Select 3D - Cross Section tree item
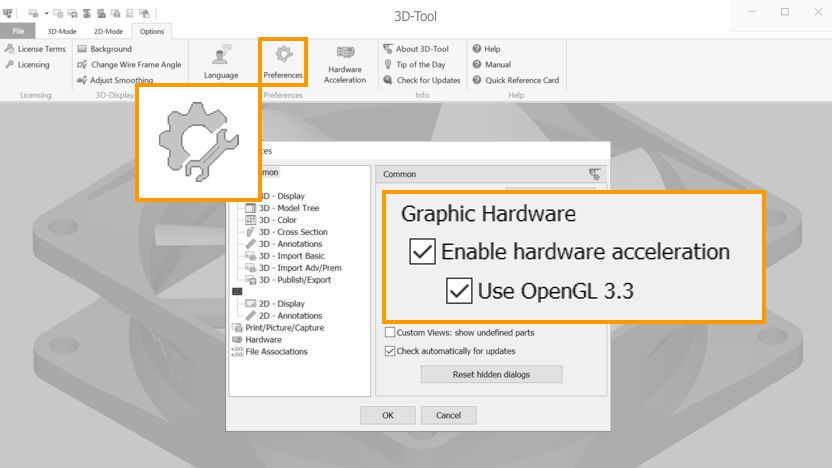Screen dimensions: 832x468 click(x=292, y=232)
